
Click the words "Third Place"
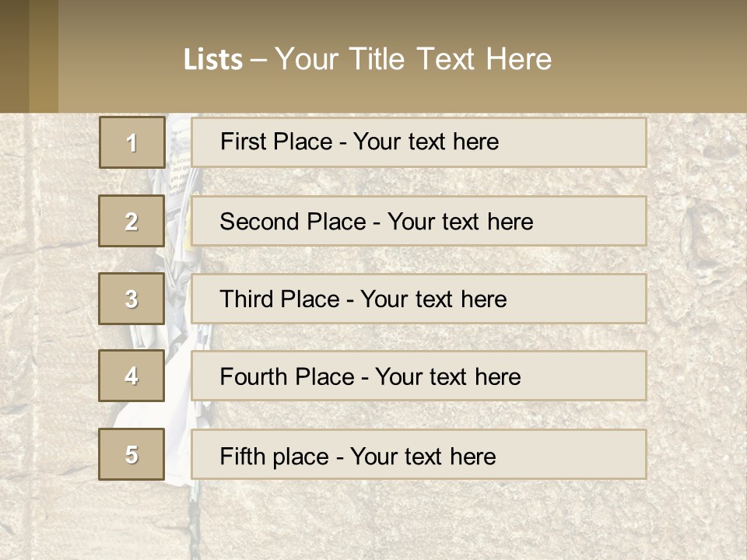tap(279, 299)
